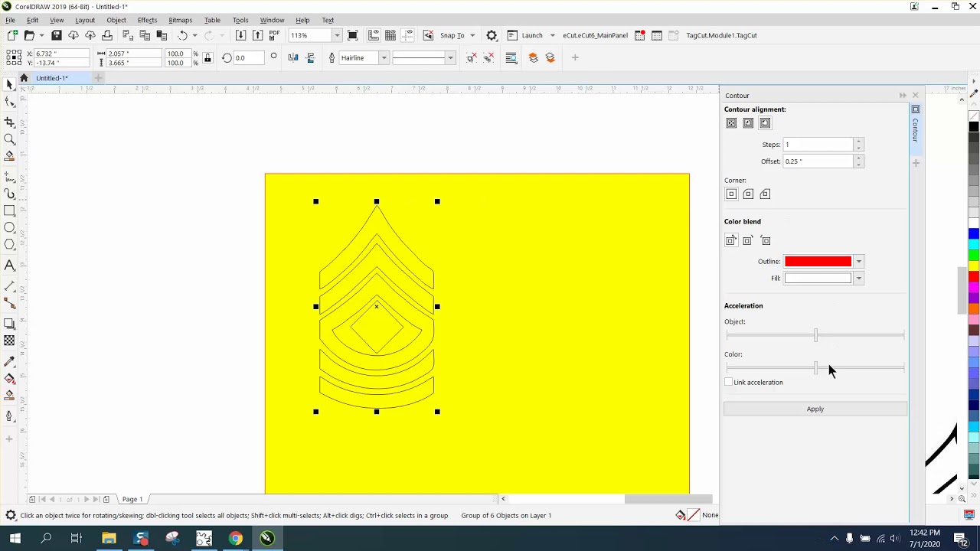Image resolution: width=980 pixels, height=551 pixels.
Task: Click the Full-screen preview icon
Action: [x=353, y=35]
